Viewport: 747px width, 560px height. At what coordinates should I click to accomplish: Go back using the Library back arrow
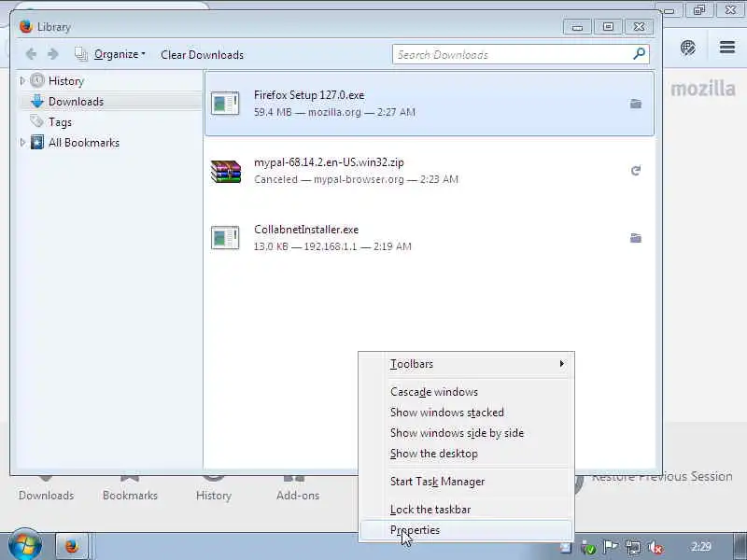(31, 54)
